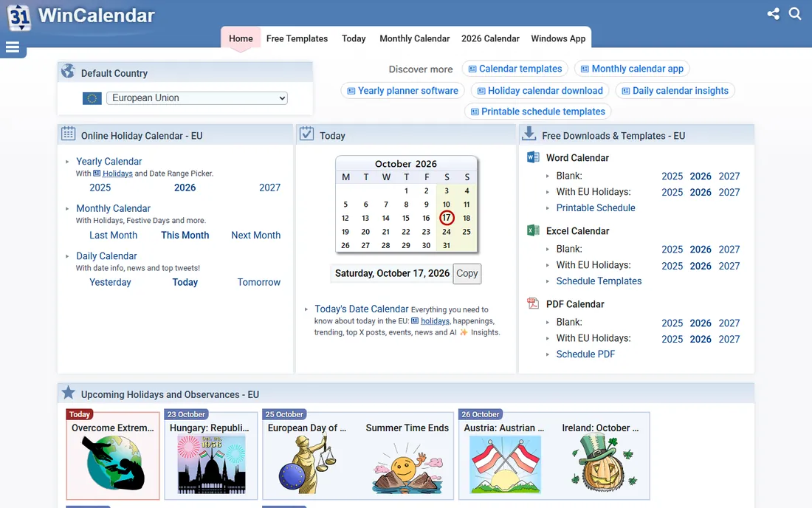This screenshot has width=812, height=508.
Task: Open the hamburger menu icon
Action: (13, 48)
